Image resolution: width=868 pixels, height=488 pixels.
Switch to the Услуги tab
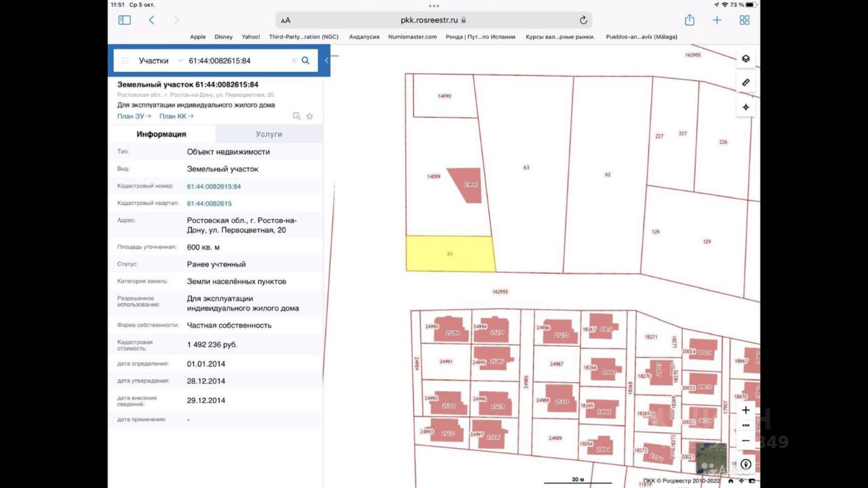[269, 134]
